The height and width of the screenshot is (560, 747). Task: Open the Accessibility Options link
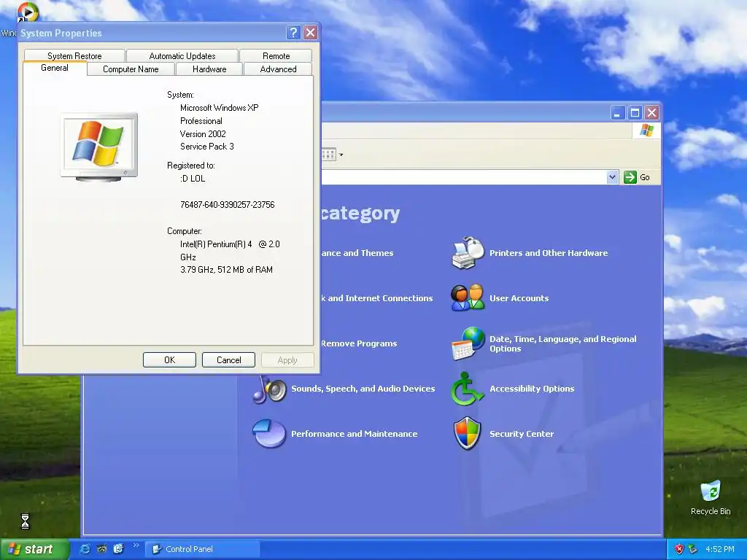tap(532, 389)
